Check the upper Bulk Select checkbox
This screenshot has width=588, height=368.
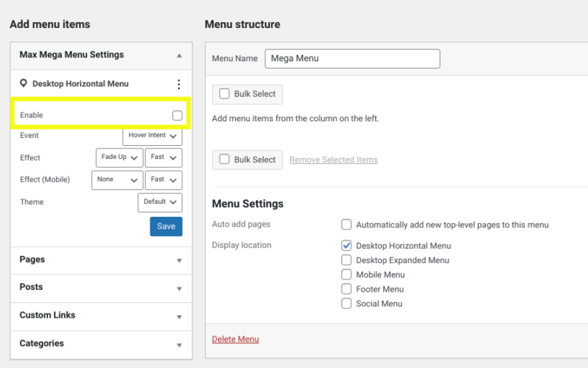pos(224,94)
